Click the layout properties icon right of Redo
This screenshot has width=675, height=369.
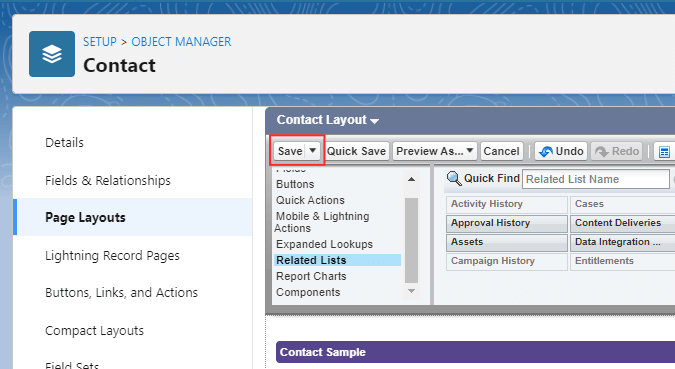pos(664,152)
